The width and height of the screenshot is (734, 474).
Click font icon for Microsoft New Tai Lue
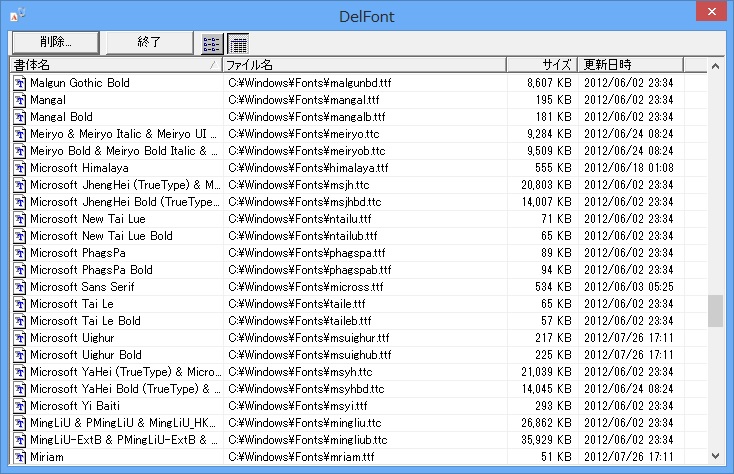pos(20,219)
